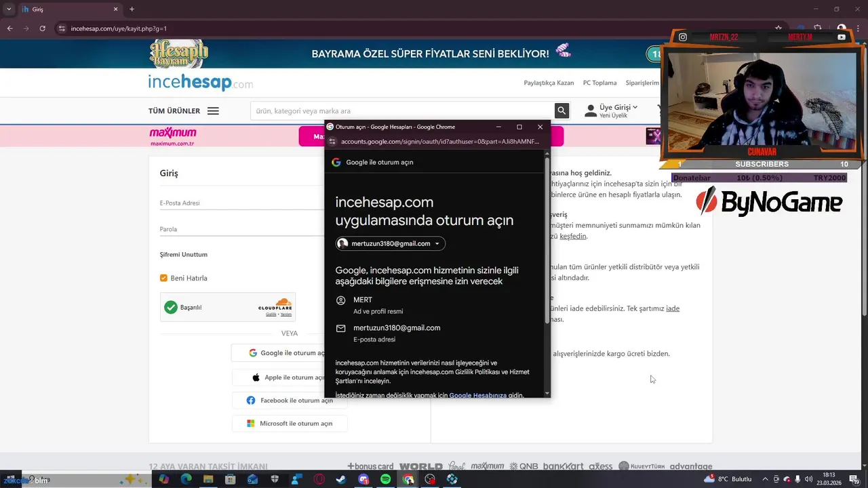
Task: Open a new browser tab
Action: 132,9
